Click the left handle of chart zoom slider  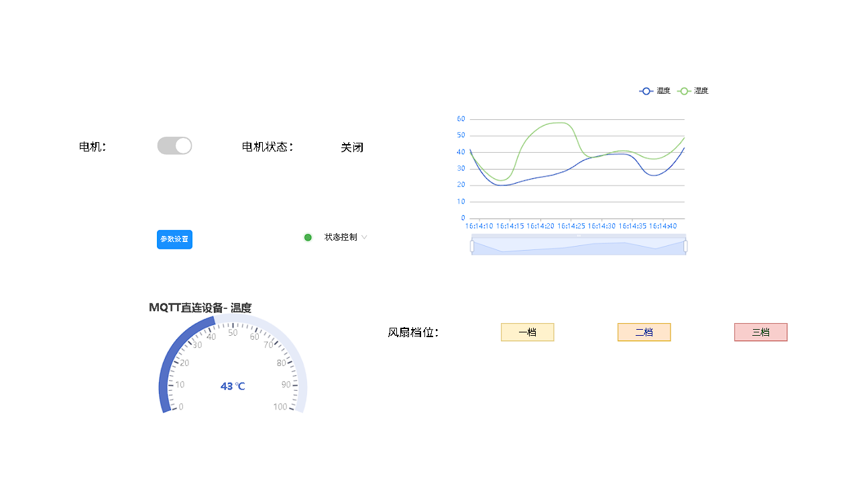tap(472, 246)
